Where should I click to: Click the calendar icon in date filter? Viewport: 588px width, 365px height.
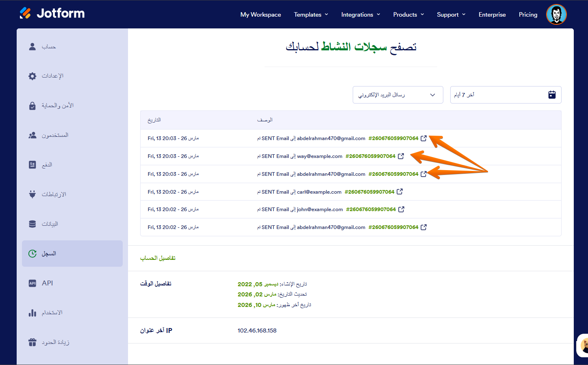[x=551, y=95]
